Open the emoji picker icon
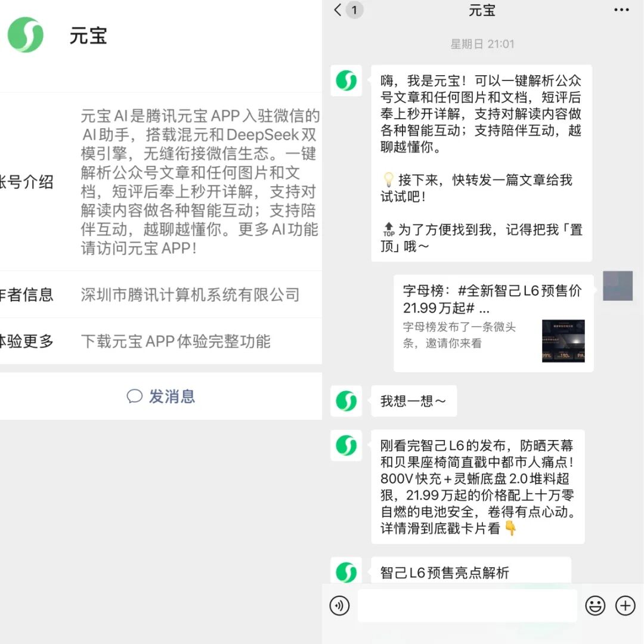 (595, 605)
